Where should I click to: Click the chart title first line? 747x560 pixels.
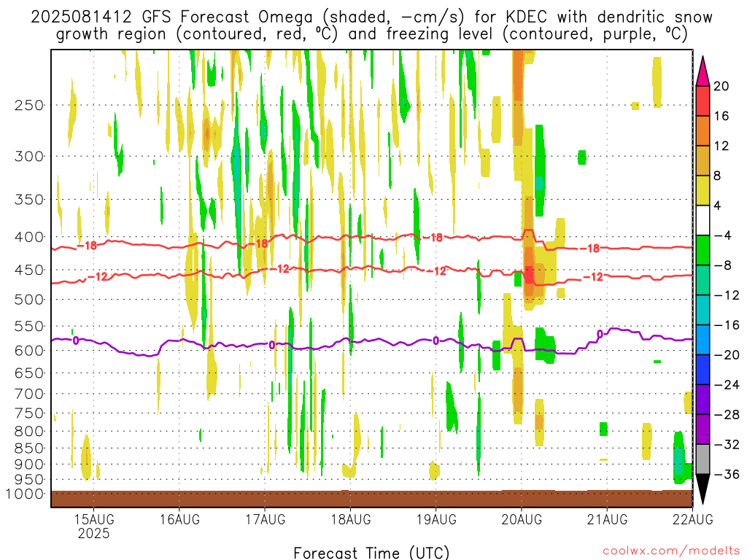click(x=371, y=17)
